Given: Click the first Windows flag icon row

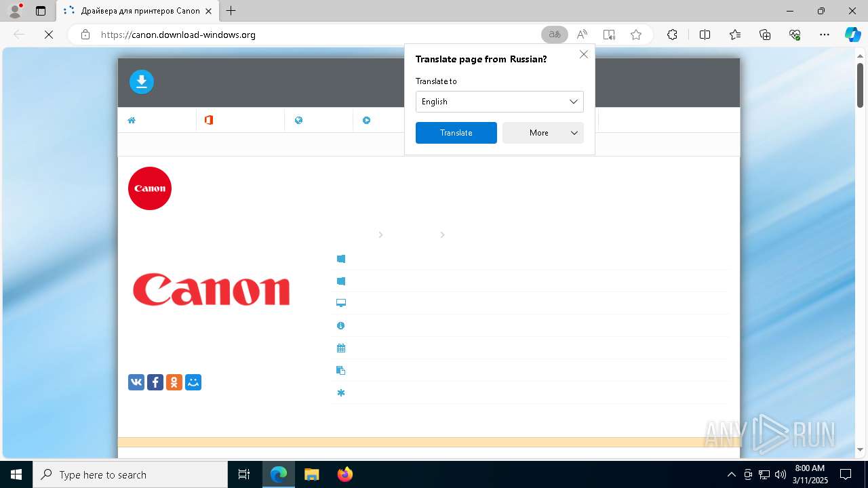Looking at the screenshot, I should (x=341, y=258).
